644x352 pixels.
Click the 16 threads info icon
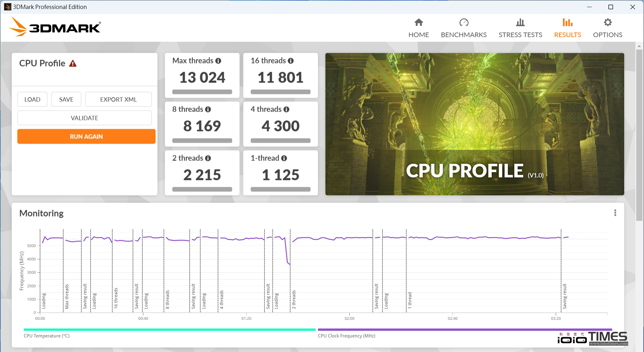[x=291, y=61]
